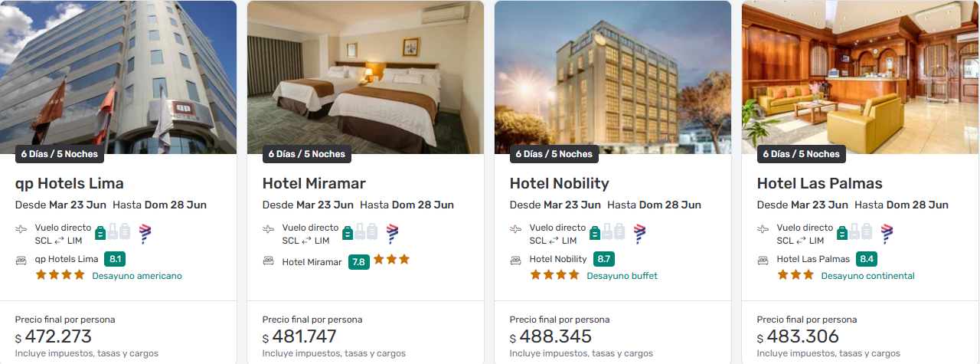
Task: Click the LATAM airline logo on Hotel Las Palmas card
Action: tap(887, 233)
